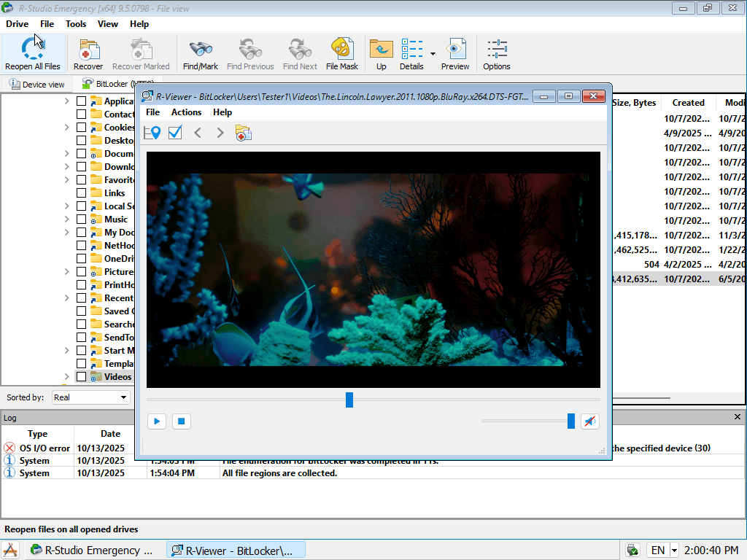Image resolution: width=747 pixels, height=560 pixels.
Task: Go to previous file in R-Viewer
Action: pyautogui.click(x=198, y=133)
